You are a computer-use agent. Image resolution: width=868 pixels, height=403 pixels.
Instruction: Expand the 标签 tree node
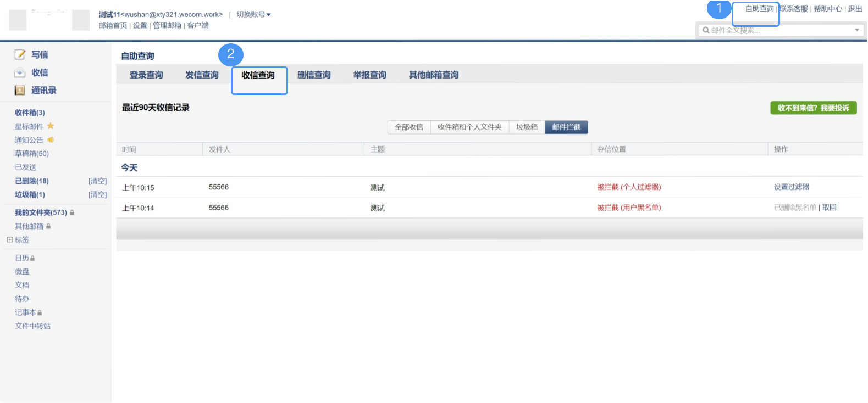click(10, 240)
